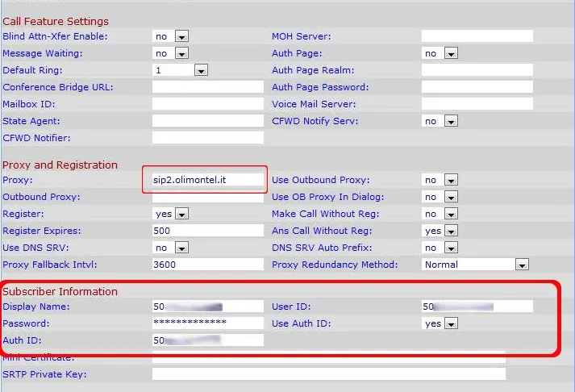Screen dimensions: 575x392
Task: Open the Auth Page dropdown
Action: click(x=440, y=53)
